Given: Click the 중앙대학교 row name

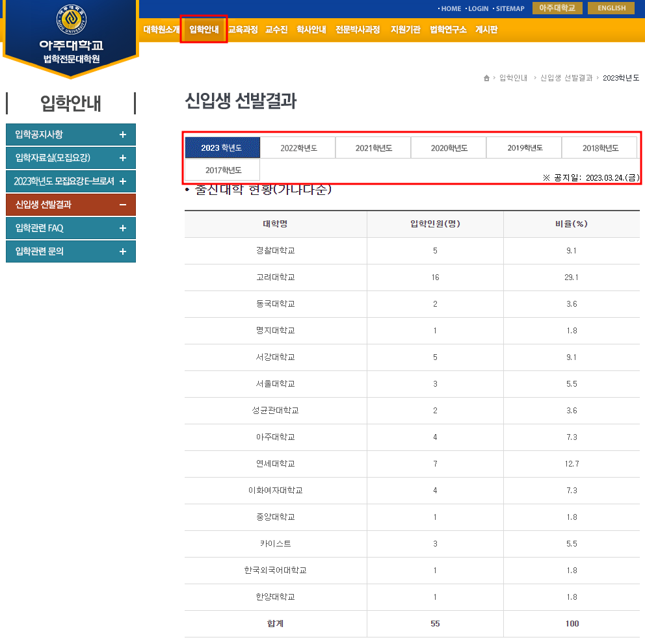Looking at the screenshot, I should (275, 517).
